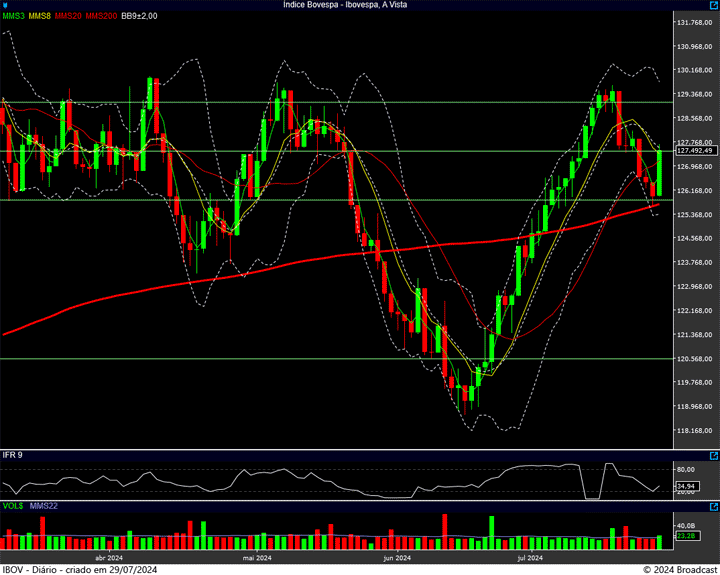720x575 pixels.
Task: Toggle the MMS20 moving average label
Action: (68, 16)
